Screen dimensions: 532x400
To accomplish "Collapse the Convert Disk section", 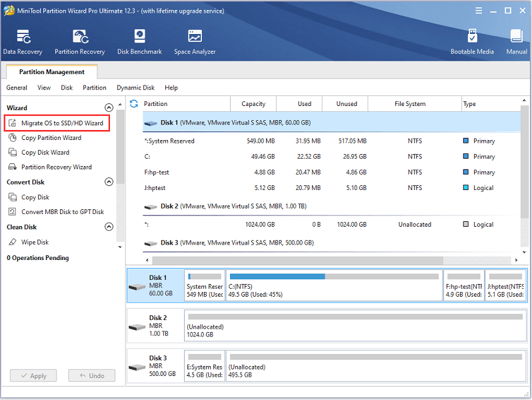I will coord(109,183).
